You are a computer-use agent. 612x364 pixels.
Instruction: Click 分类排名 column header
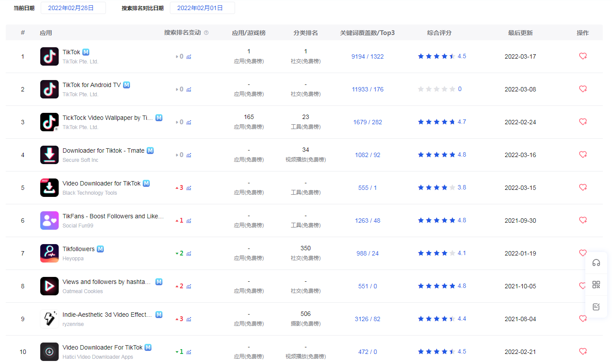[306, 33]
